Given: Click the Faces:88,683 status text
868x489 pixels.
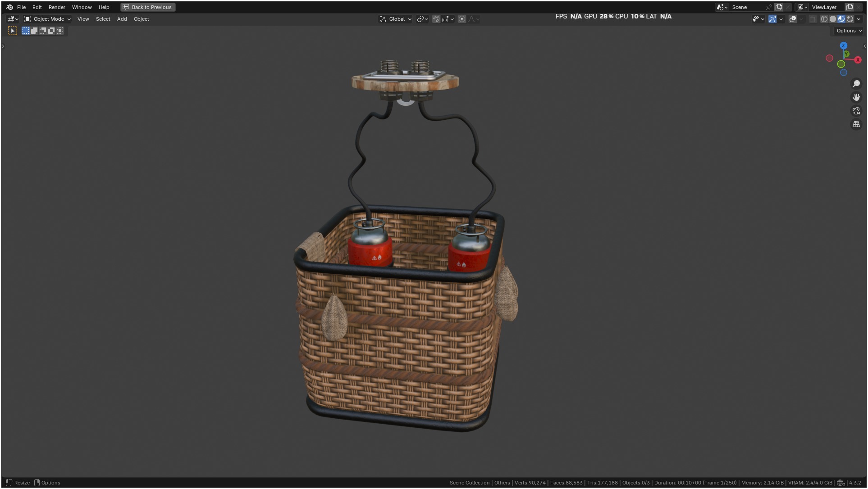Looking at the screenshot, I should point(566,483).
